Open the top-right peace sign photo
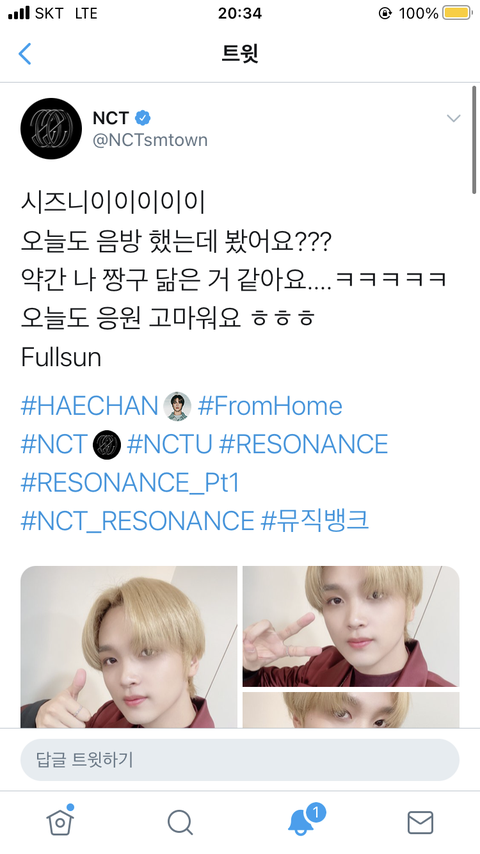 coord(351,626)
